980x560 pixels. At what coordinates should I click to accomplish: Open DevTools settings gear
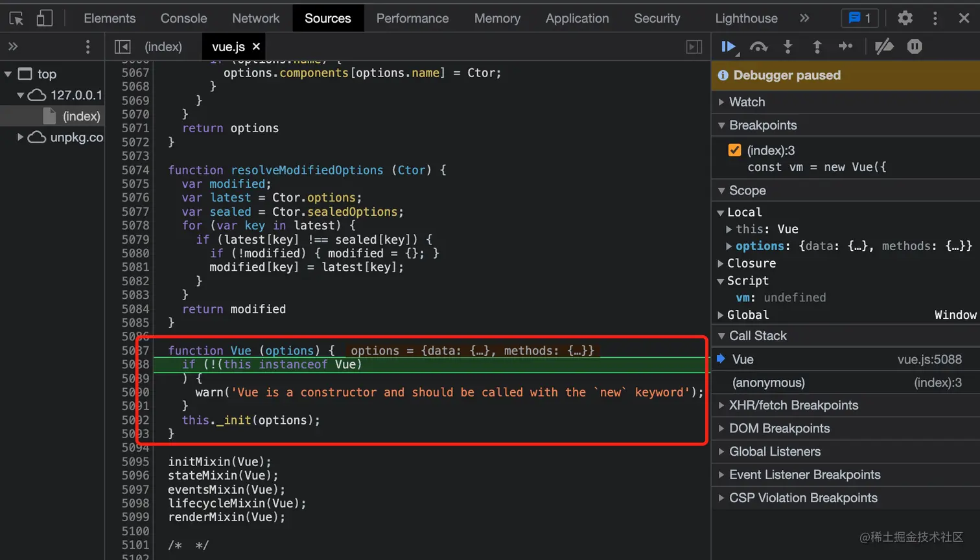click(905, 18)
